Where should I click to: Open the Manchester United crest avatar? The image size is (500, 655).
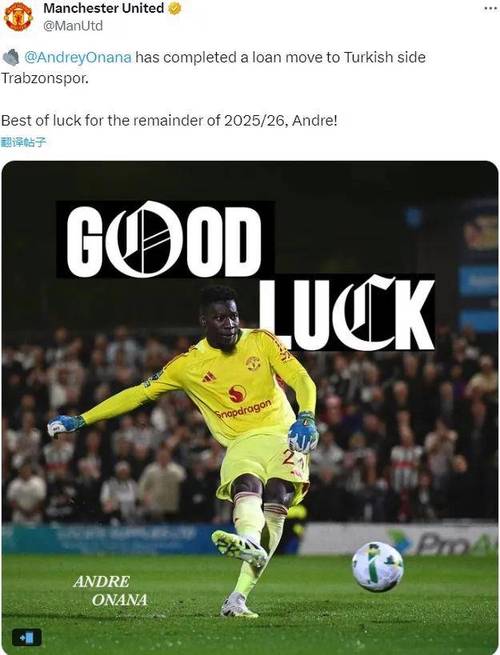pos(18,17)
